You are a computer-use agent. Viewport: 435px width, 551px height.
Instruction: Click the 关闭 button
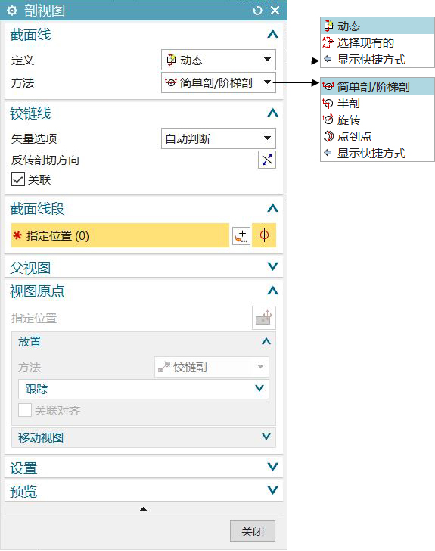click(x=252, y=531)
